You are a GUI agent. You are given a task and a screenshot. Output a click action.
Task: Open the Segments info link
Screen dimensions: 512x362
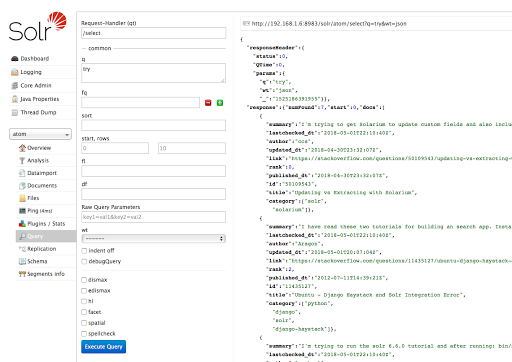(46, 274)
